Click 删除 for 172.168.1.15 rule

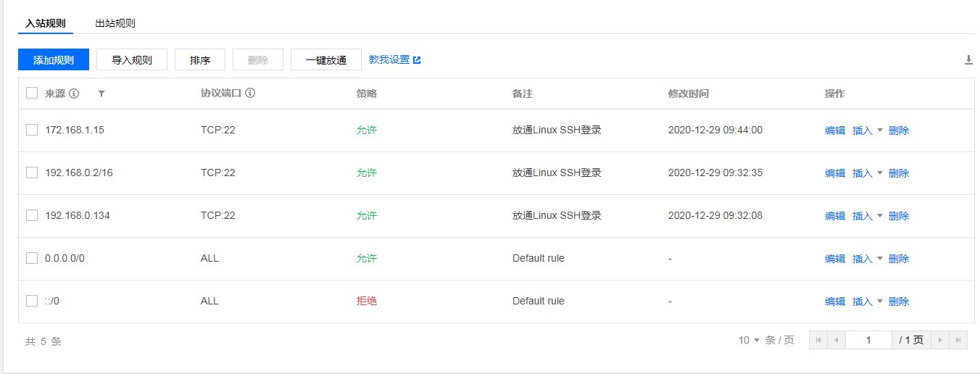[899, 130]
